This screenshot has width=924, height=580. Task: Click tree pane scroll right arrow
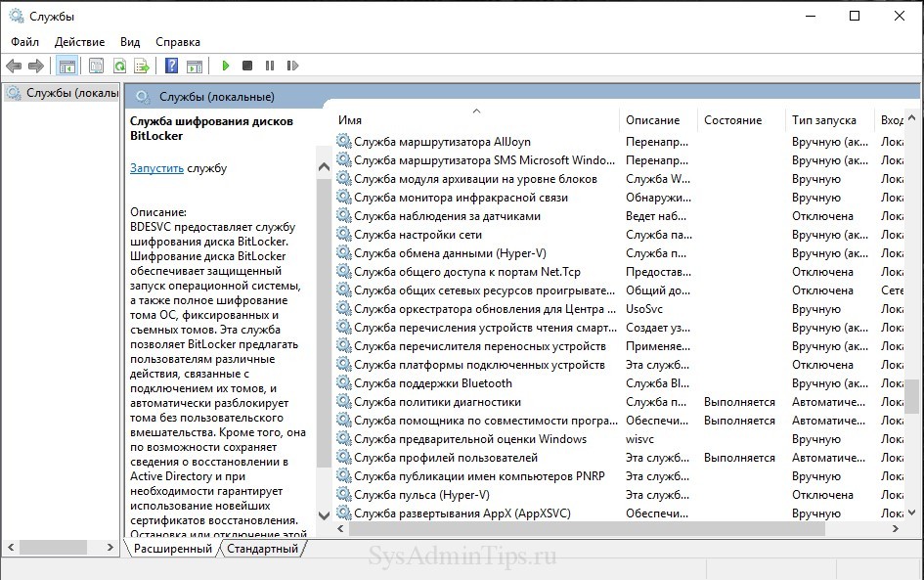[110, 548]
